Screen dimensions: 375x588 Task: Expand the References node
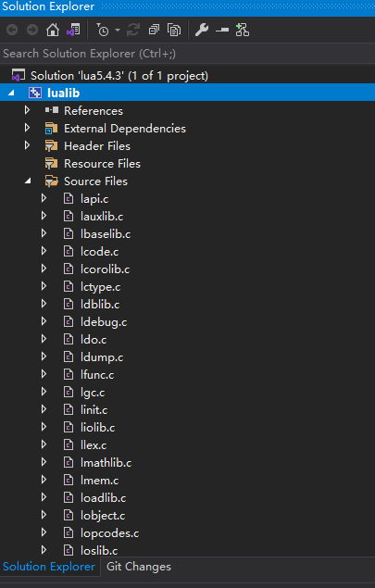(27, 110)
